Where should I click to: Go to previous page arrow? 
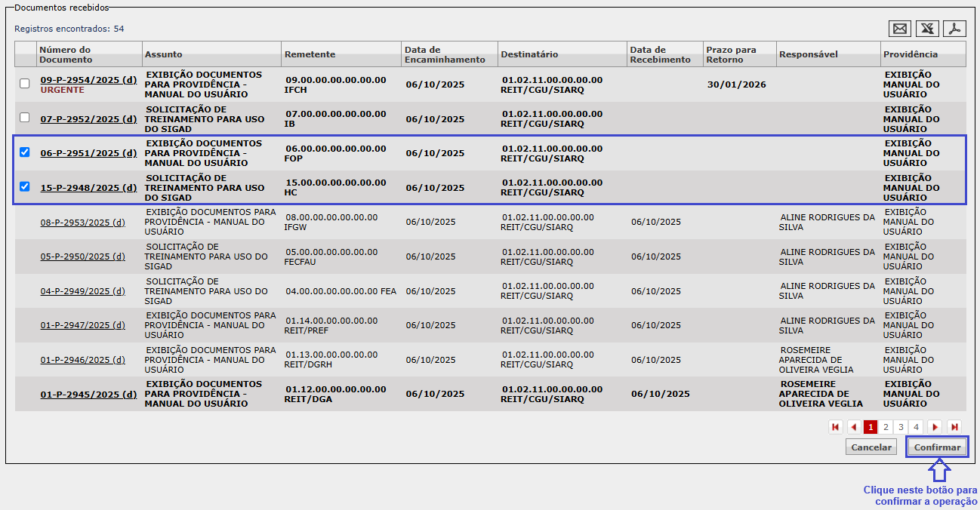(854, 427)
